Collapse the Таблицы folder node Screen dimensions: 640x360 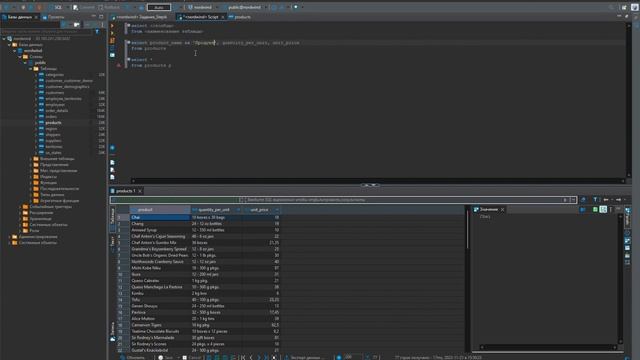(x=31, y=69)
